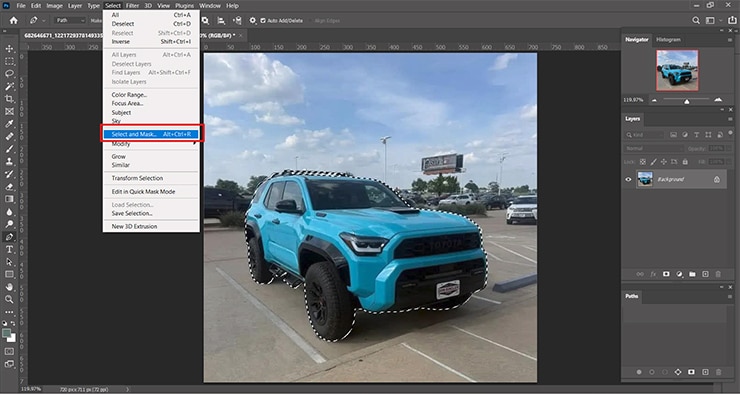Select the Path Selection tool
This screenshot has width=740, height=394.
click(x=9, y=262)
